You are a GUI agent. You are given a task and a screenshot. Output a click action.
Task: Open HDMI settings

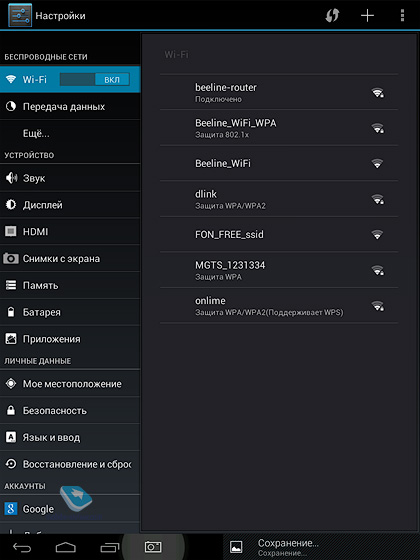point(70,231)
